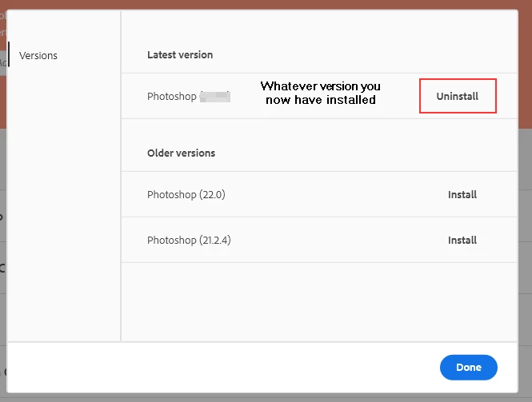Image resolution: width=532 pixels, height=402 pixels.
Task: Click the 'Photoshop (22.0)' version label
Action: 186,194
